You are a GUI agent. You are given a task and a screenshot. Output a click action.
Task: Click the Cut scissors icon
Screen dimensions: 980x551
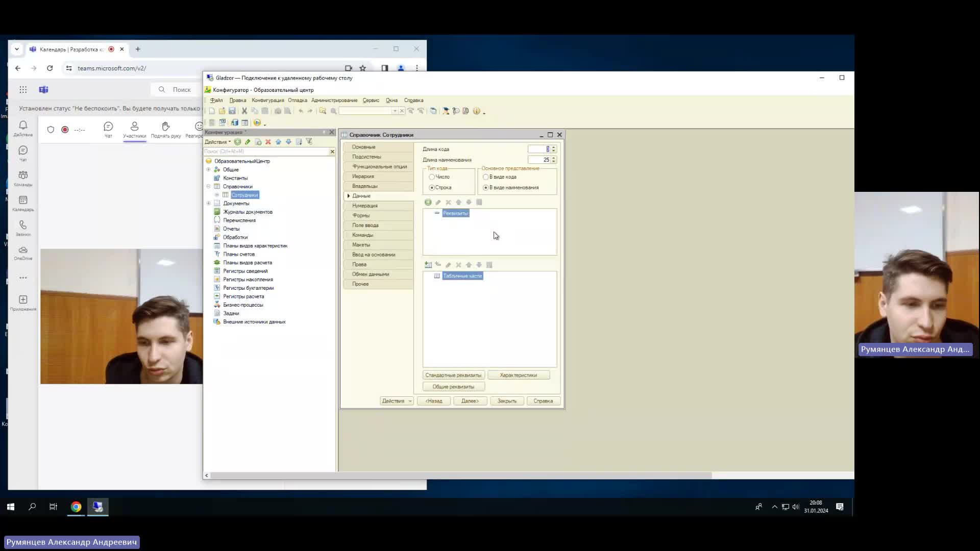tap(244, 111)
